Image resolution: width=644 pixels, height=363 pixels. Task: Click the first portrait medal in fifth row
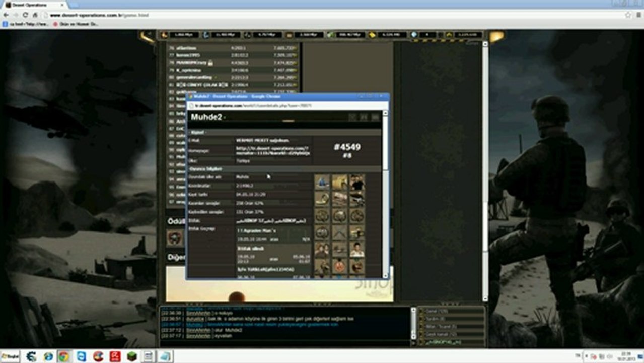point(322,249)
